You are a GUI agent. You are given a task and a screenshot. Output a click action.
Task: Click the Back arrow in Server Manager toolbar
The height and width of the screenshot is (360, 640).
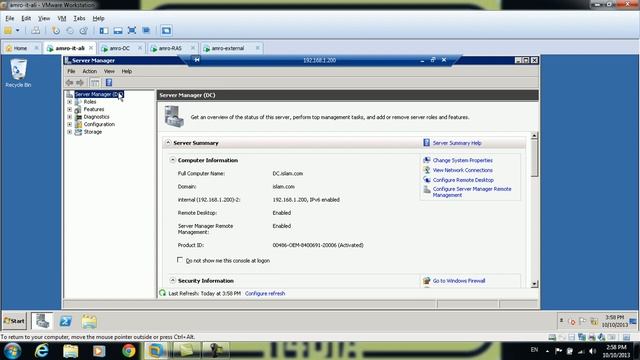[69, 82]
